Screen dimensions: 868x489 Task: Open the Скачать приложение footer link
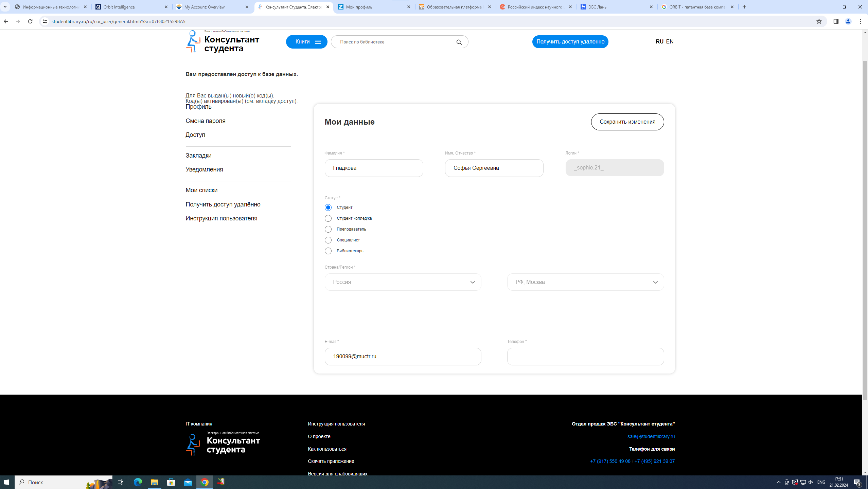pyautogui.click(x=331, y=461)
